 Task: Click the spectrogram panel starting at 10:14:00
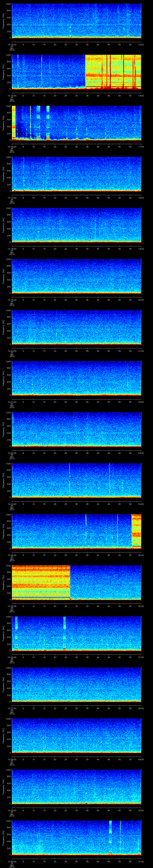76,21
